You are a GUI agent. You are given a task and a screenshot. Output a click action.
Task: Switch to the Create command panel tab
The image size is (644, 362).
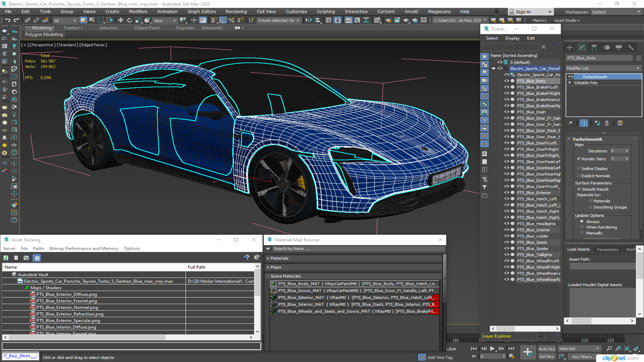coord(570,48)
